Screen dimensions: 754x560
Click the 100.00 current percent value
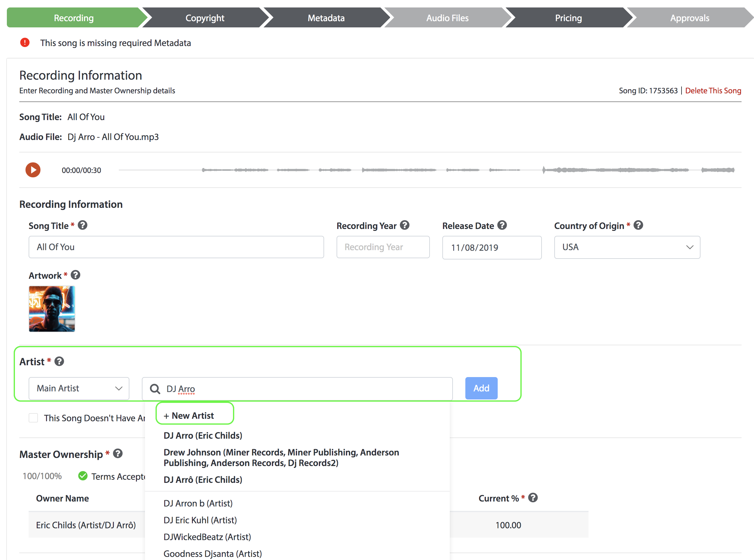(508, 525)
